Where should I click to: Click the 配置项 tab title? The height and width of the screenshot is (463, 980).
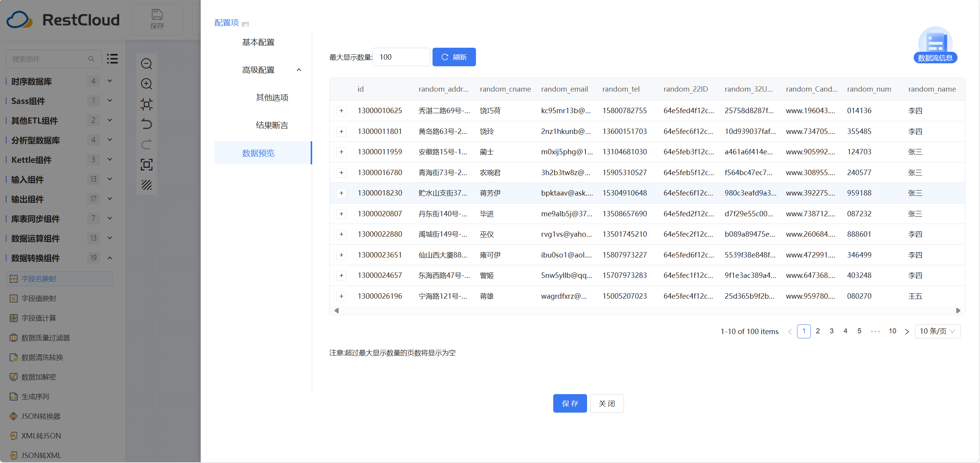(x=226, y=23)
